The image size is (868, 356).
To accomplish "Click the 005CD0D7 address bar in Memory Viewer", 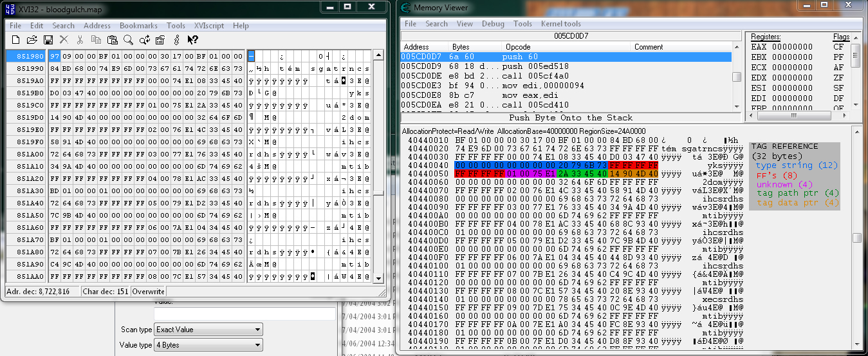I will (571, 35).
